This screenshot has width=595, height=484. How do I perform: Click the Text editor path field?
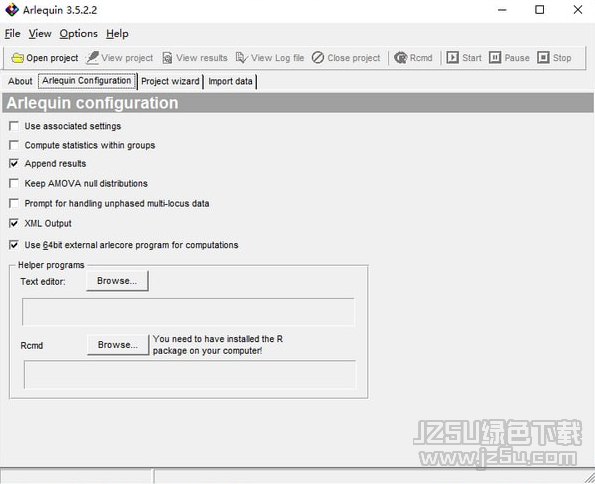tap(189, 312)
